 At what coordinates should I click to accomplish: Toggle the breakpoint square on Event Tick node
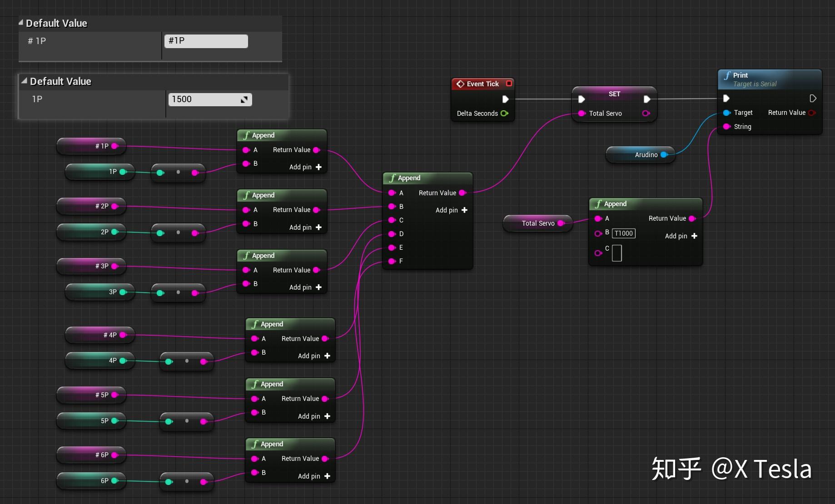(509, 84)
